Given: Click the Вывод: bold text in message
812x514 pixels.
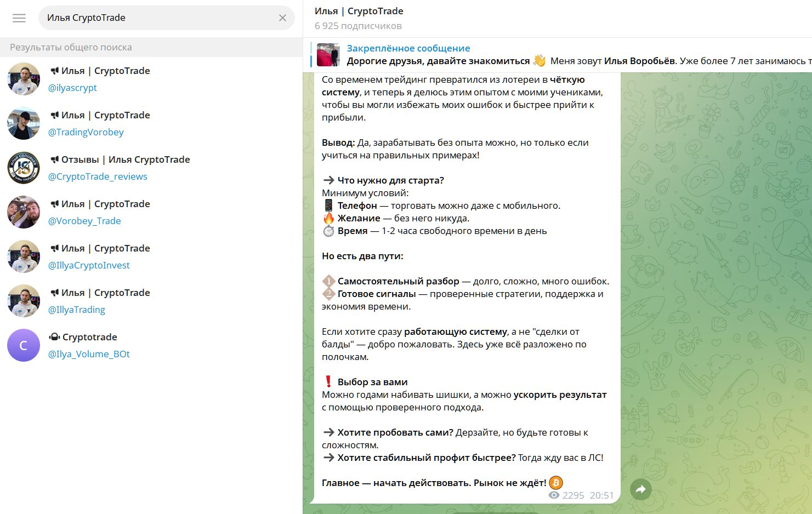Looking at the screenshot, I should pos(338,142).
